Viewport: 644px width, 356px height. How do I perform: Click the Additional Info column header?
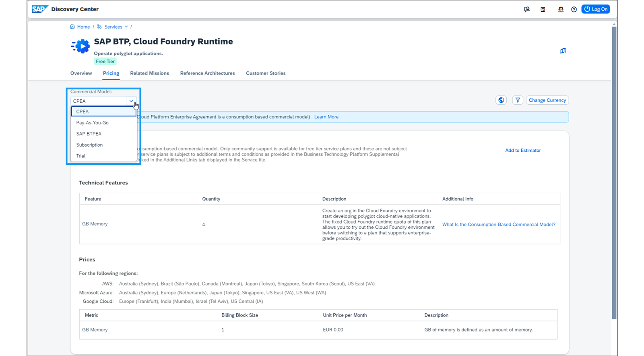(x=458, y=199)
